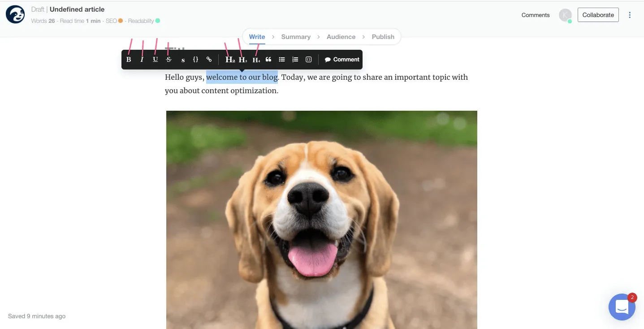Viewport: 644px width, 329px height.
Task: Click the Collaborate button
Action: (x=598, y=15)
